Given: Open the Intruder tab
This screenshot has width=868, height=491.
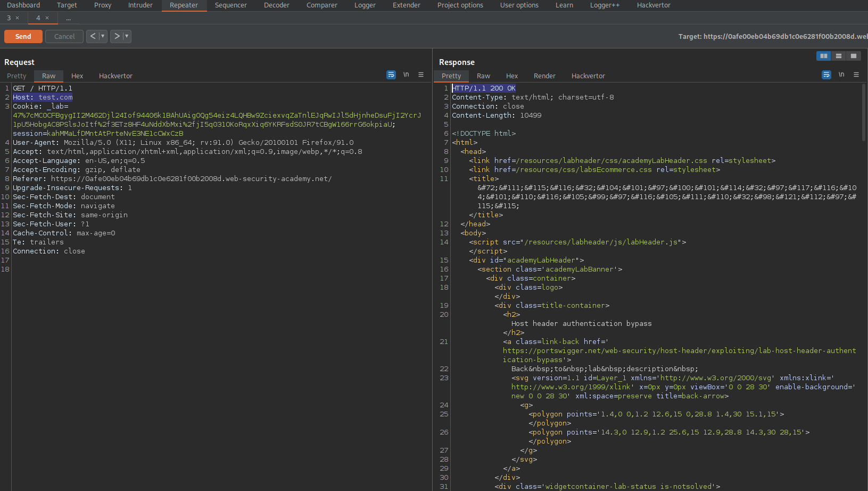Looking at the screenshot, I should pos(140,5).
